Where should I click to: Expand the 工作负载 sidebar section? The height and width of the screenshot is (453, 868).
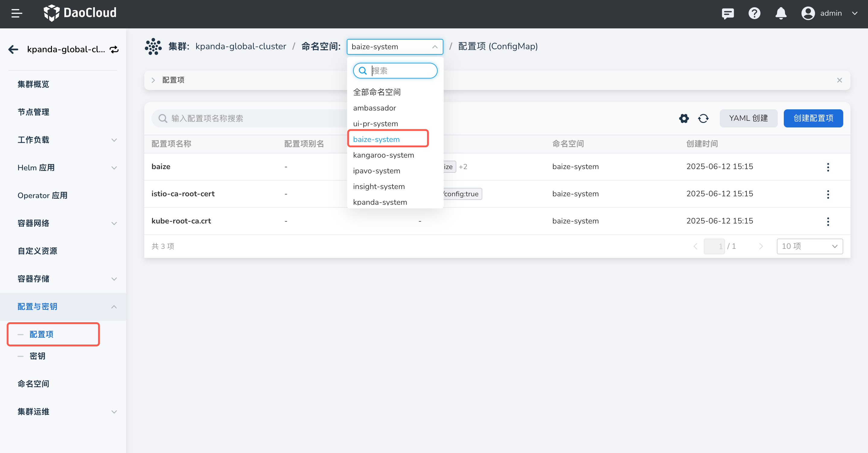pyautogui.click(x=114, y=140)
